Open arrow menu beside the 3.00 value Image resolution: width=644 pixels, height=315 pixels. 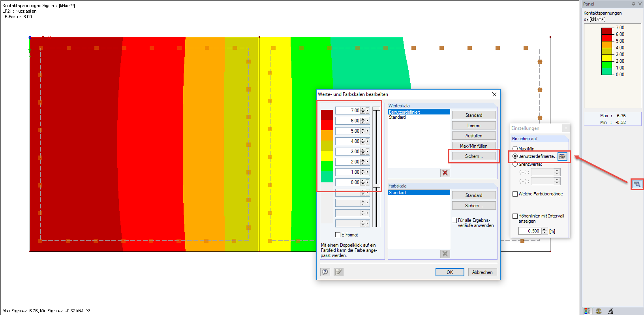click(x=368, y=152)
